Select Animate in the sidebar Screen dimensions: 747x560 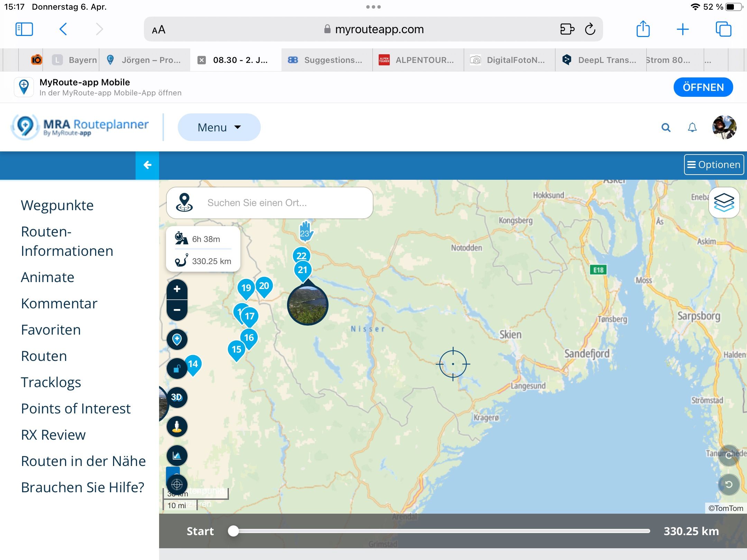coord(47,277)
